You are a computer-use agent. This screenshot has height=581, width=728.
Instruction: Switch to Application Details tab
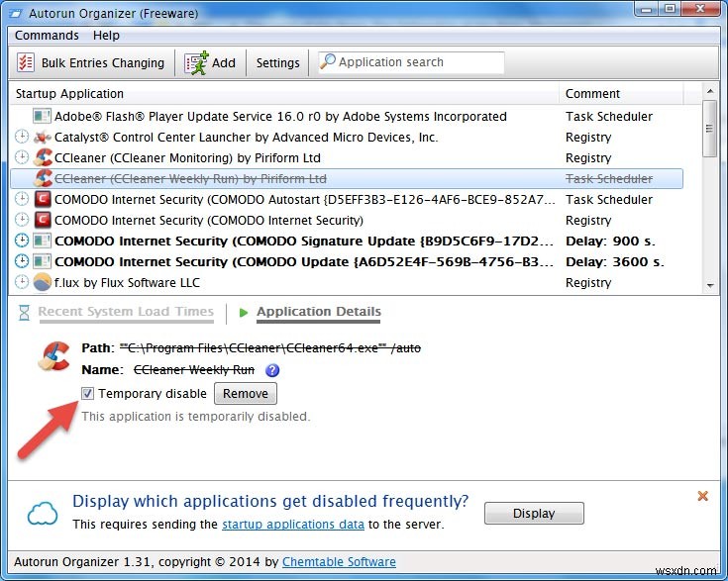click(319, 312)
